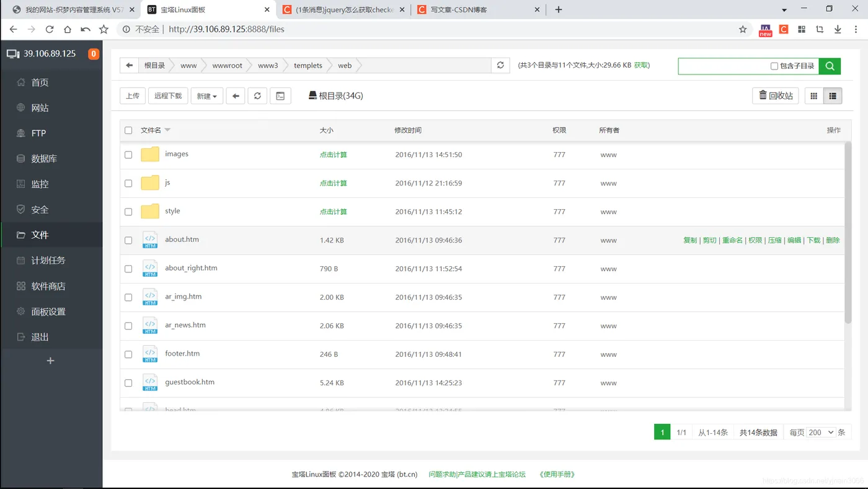The height and width of the screenshot is (489, 868).
Task: Expand the 新建 create dropdown
Action: 206,96
